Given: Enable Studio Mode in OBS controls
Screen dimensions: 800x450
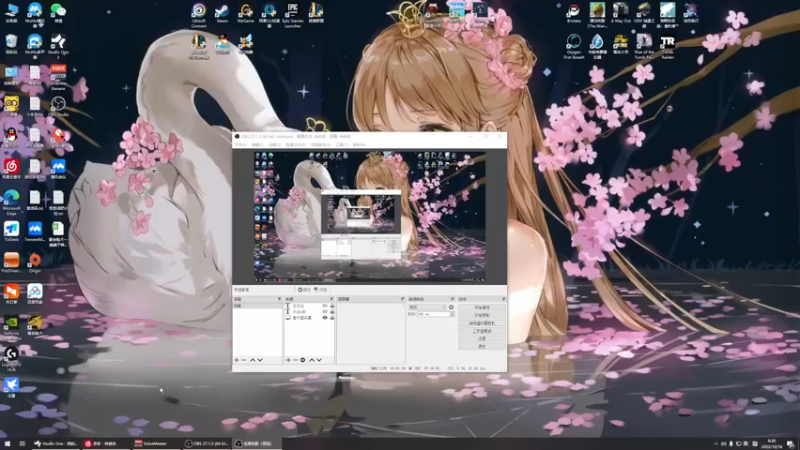Looking at the screenshot, I should pyautogui.click(x=482, y=331).
